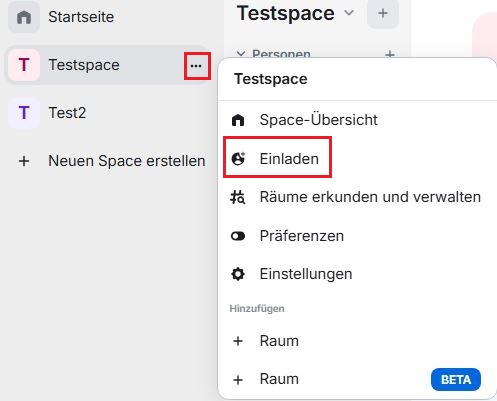Screen dimensions: 497x401
Task: Open the Test2 space
Action: point(67,113)
